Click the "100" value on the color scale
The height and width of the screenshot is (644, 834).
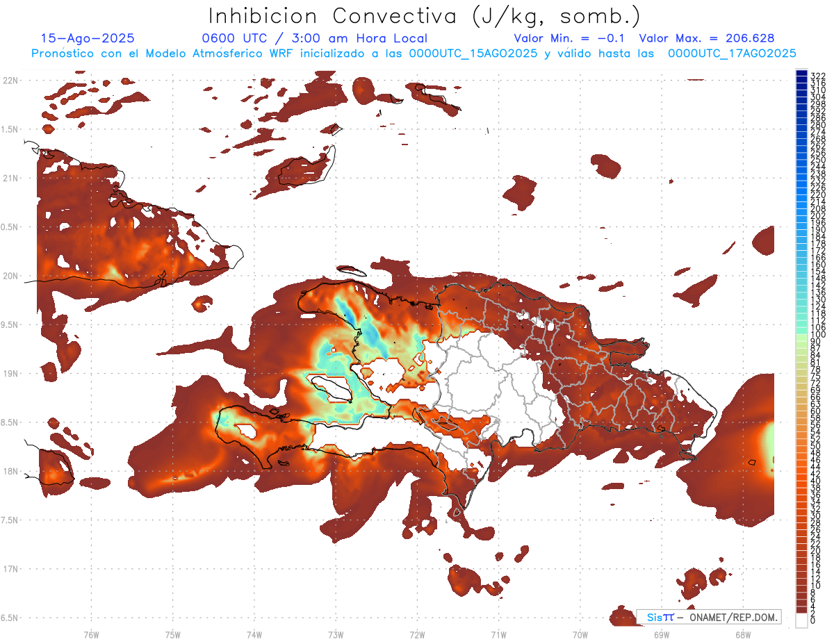[818, 335]
